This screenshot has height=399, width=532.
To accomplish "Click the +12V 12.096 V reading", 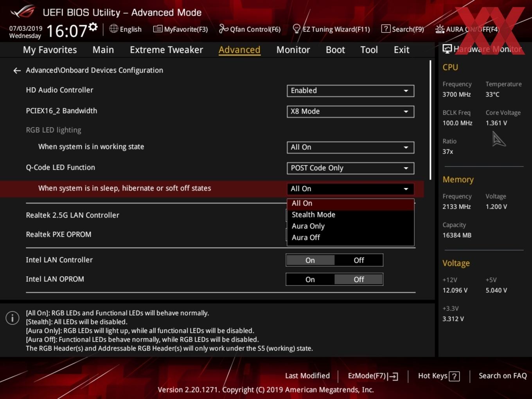I will 455,290.
